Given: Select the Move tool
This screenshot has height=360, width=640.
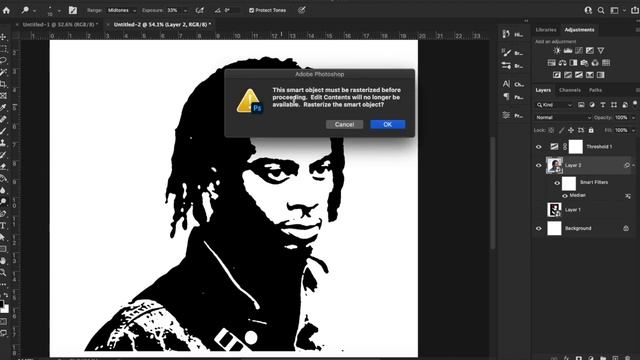Looking at the screenshot, I should point(3,37).
